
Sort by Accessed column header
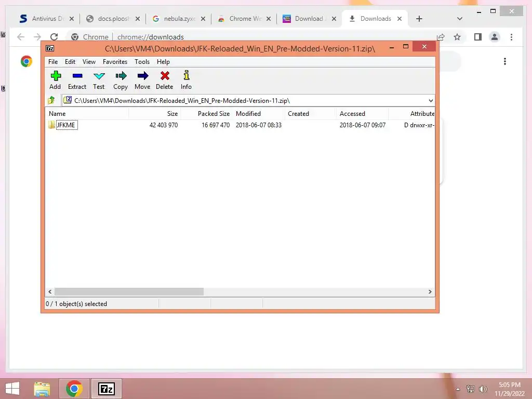362,114
